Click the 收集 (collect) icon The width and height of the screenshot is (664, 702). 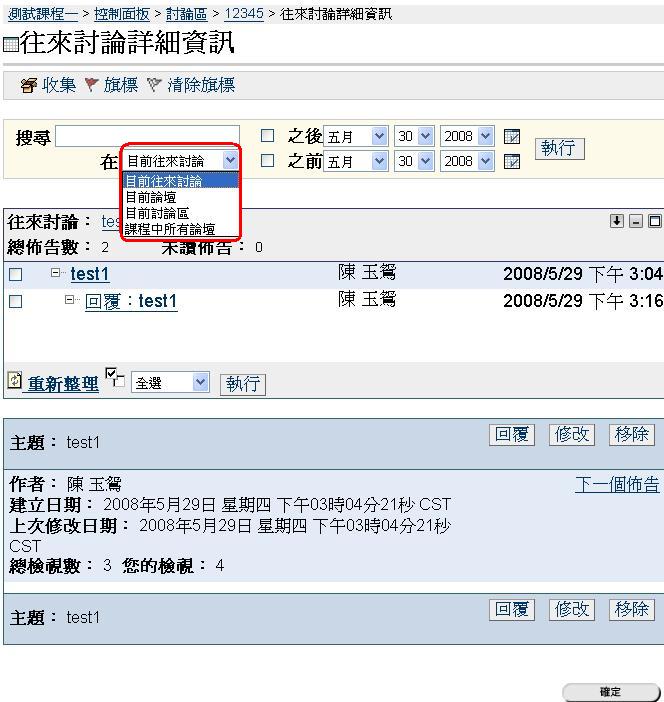(28, 86)
